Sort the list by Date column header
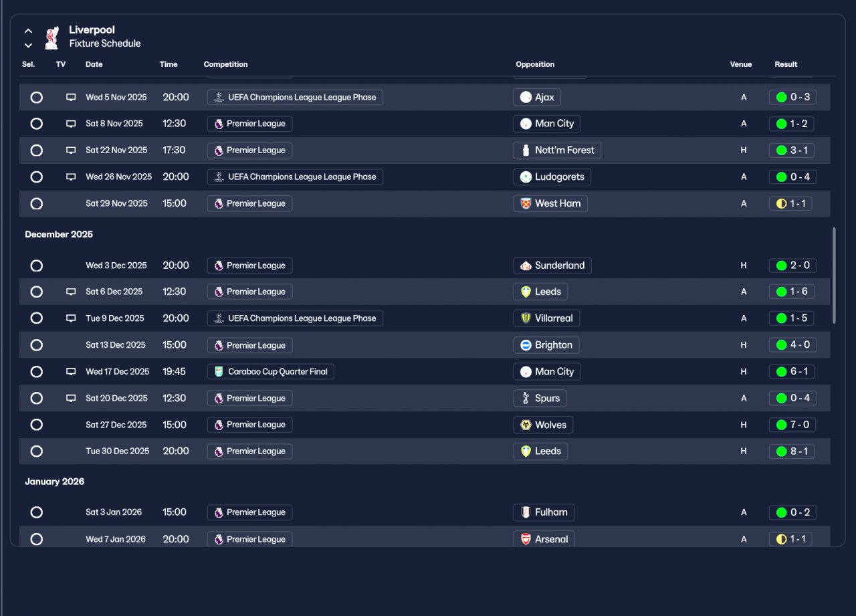Viewport: 856px width, 616px height. [x=94, y=64]
